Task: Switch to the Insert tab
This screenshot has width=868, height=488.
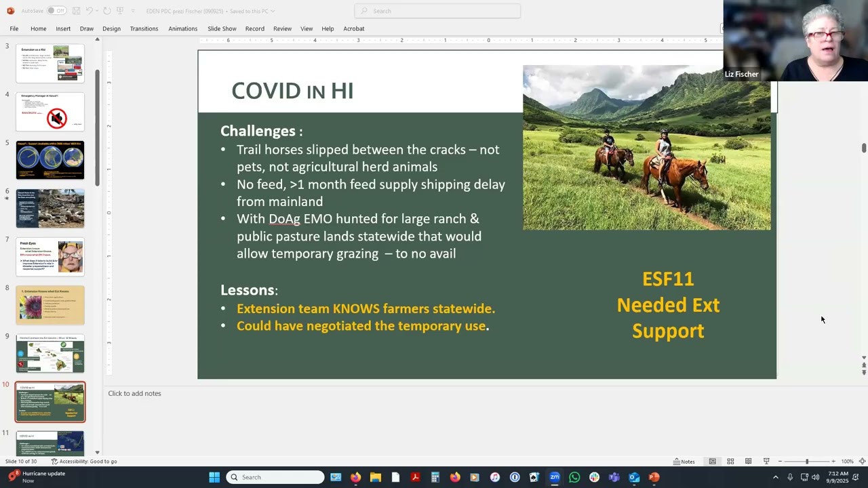Action: 63,28
